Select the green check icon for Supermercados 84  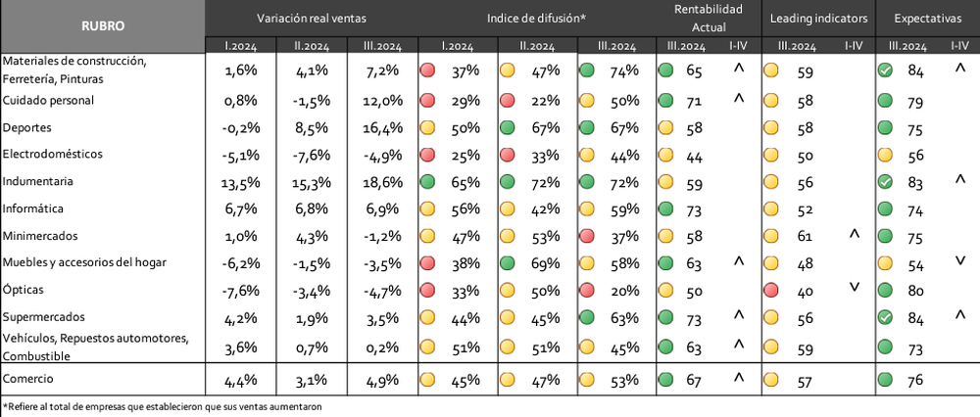click(884, 317)
